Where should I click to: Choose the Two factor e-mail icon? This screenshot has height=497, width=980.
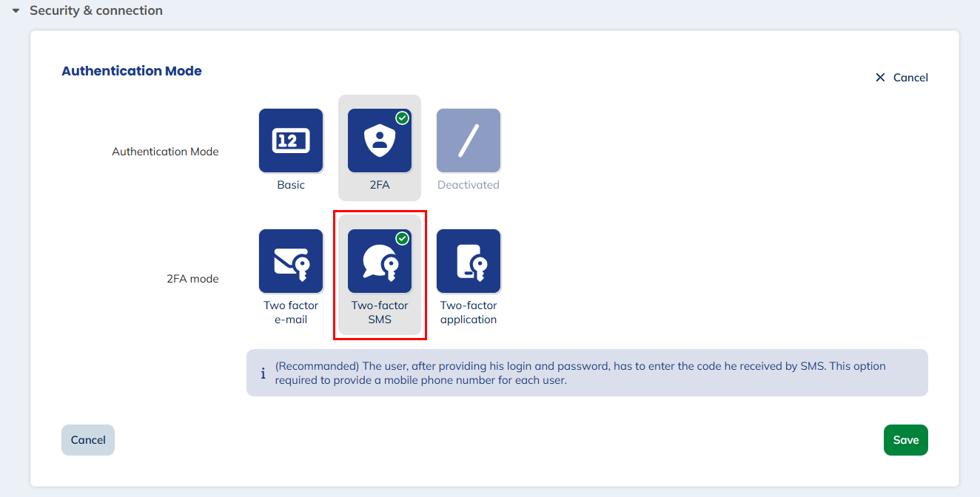pyautogui.click(x=291, y=261)
